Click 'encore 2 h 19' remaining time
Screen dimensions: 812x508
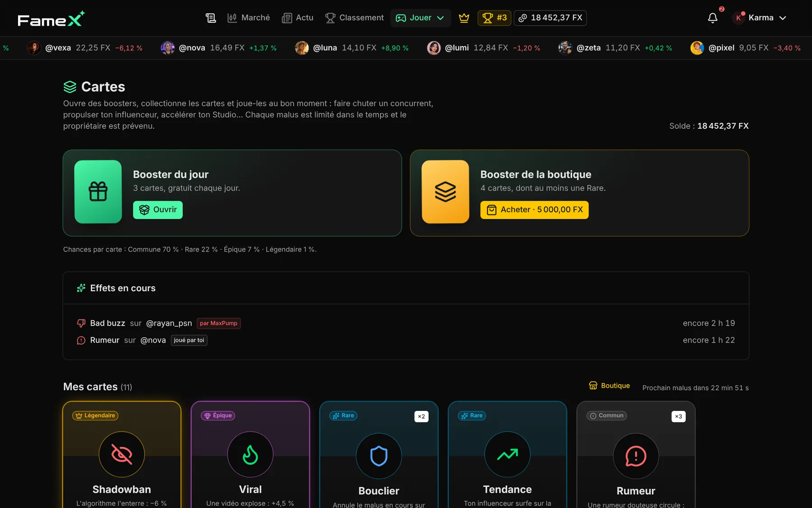(709, 323)
